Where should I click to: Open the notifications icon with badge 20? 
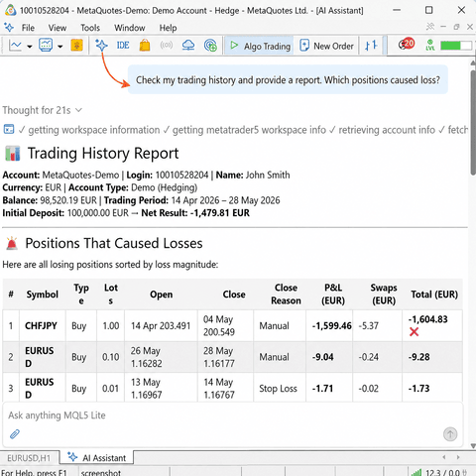click(x=407, y=44)
